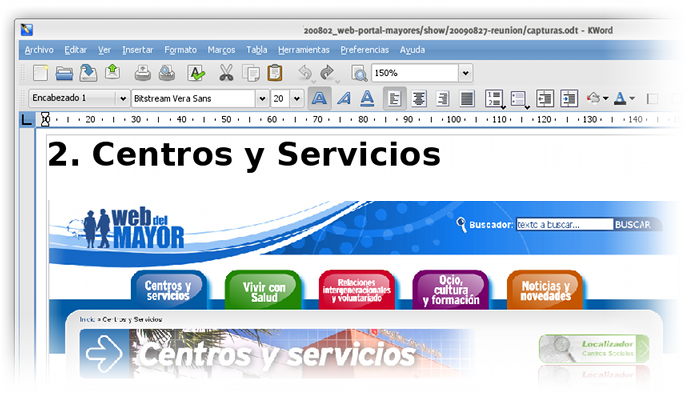Click the zoom magnifier icon

pyautogui.click(x=359, y=73)
